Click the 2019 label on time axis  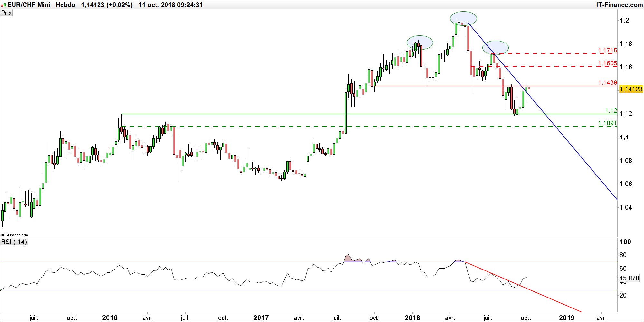tap(567, 318)
